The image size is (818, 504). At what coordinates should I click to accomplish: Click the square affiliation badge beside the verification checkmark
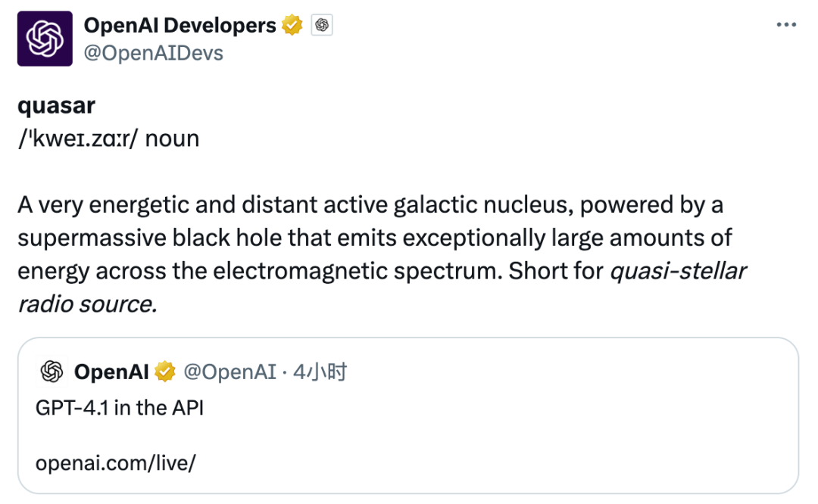(x=321, y=24)
